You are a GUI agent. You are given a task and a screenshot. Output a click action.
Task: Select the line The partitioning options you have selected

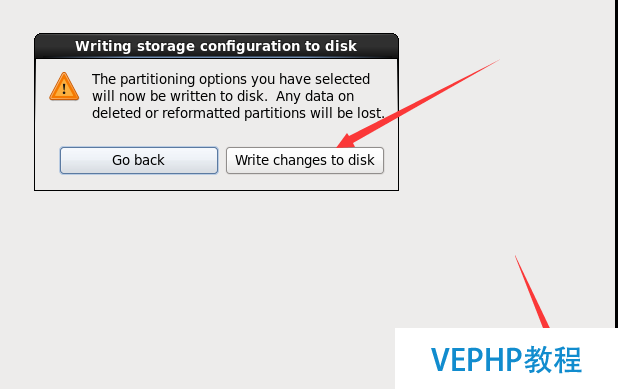231,79
